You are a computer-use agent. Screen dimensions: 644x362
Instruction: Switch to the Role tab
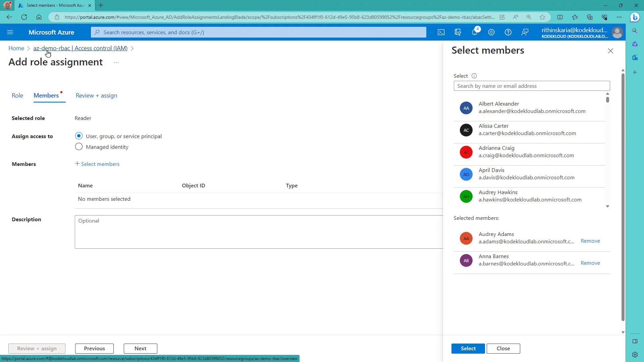click(17, 96)
